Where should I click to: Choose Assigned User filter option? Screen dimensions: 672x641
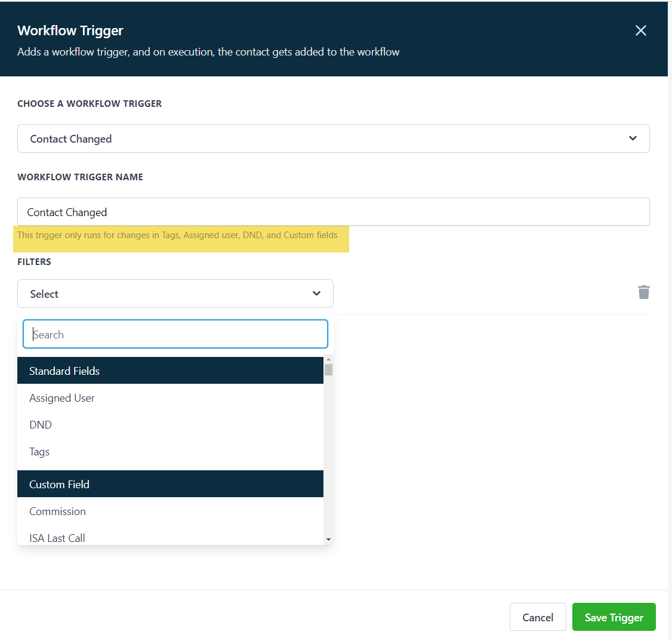click(x=62, y=398)
